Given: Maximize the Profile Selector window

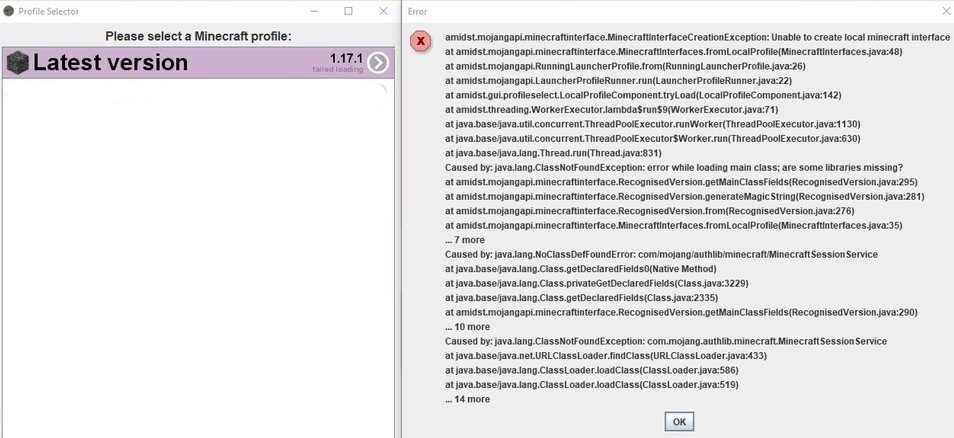Looking at the screenshot, I should [x=349, y=11].
